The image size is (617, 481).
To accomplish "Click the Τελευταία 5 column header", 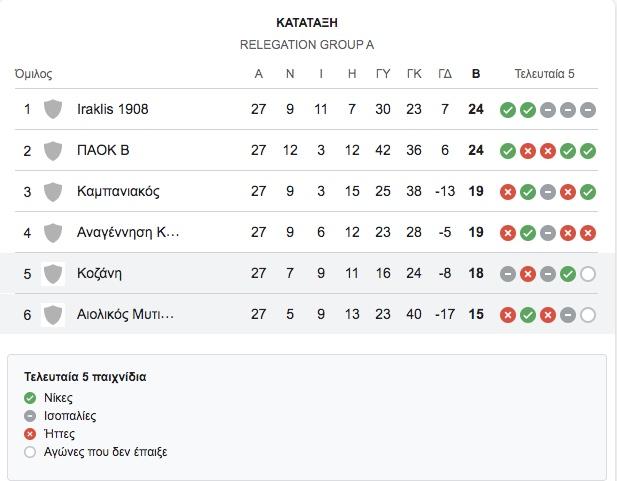I will tap(545, 74).
